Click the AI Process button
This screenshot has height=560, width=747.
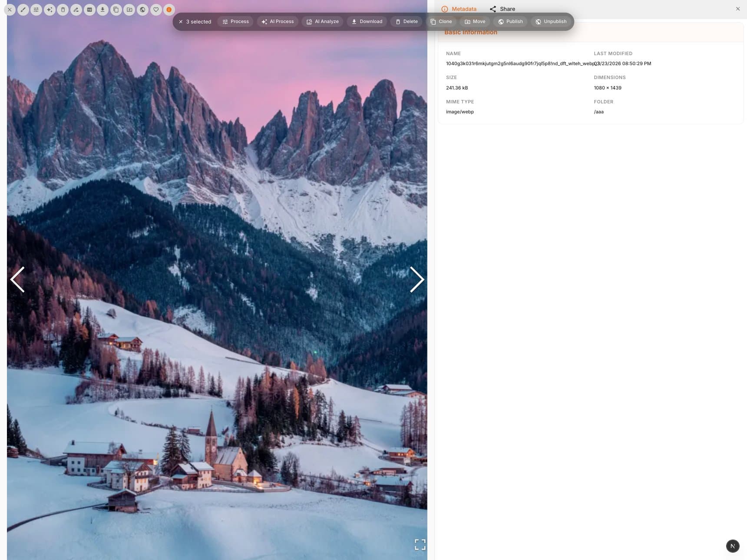[278, 22]
